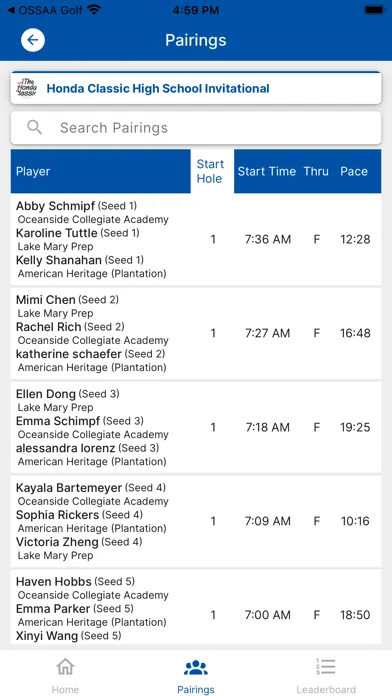Open the Home tab icon
Viewport: 392px width, 696px height.
65,667
